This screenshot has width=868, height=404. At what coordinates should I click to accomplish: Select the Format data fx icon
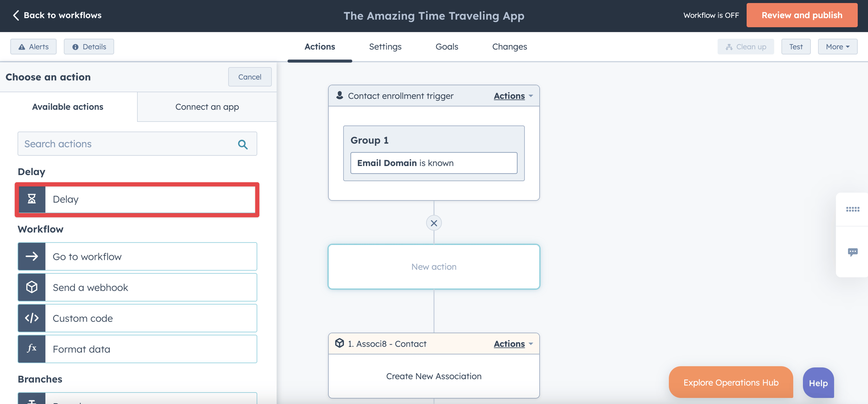[x=31, y=349]
